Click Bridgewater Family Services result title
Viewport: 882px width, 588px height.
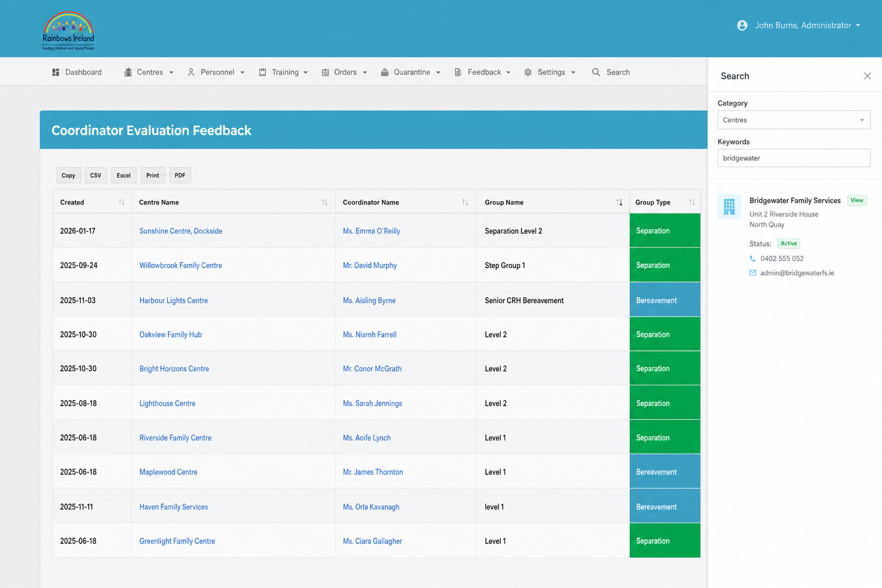pyautogui.click(x=795, y=200)
